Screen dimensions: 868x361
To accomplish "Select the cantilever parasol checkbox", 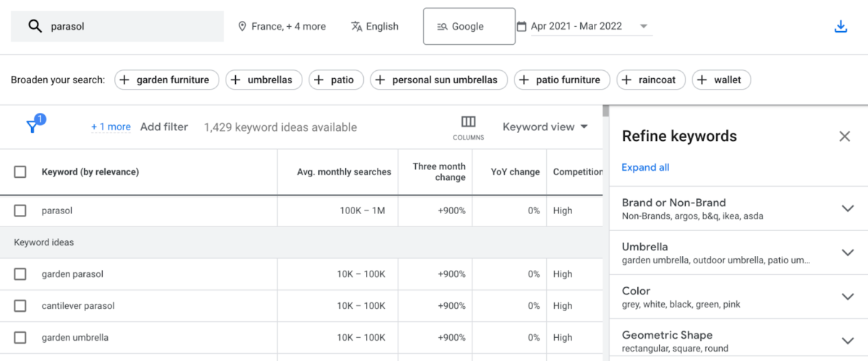I will pos(20,306).
